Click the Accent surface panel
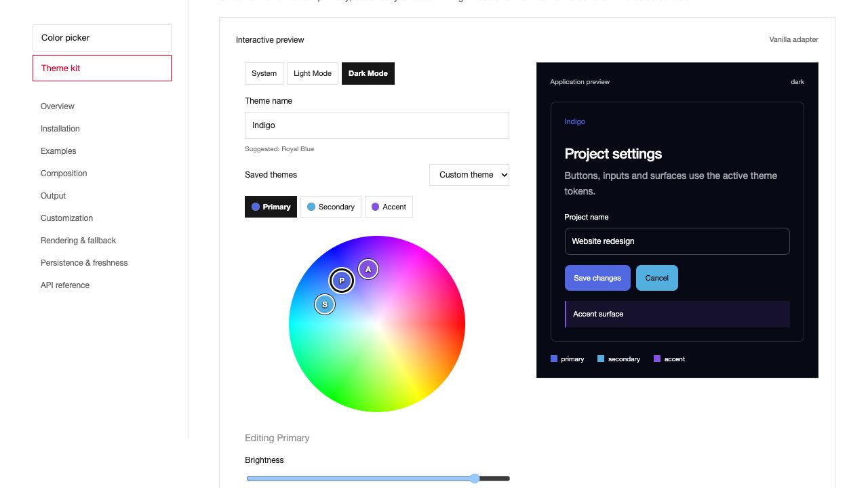Viewport: 868px width, 488px height. point(677,314)
